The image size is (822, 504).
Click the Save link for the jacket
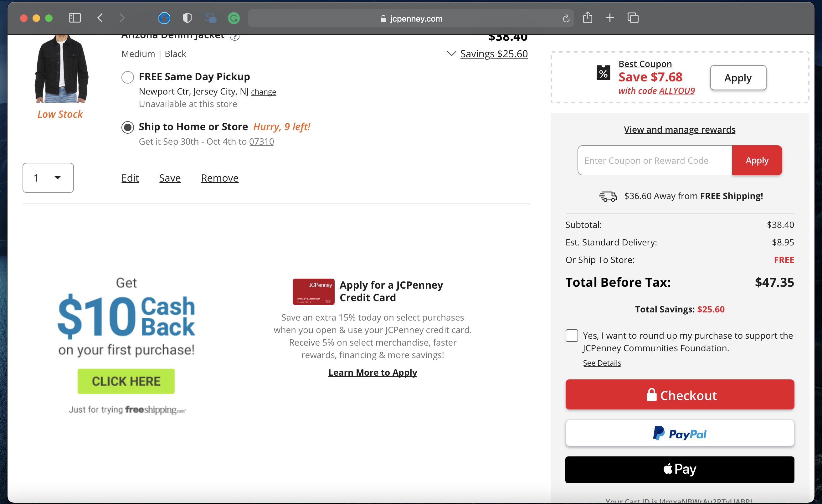170,178
